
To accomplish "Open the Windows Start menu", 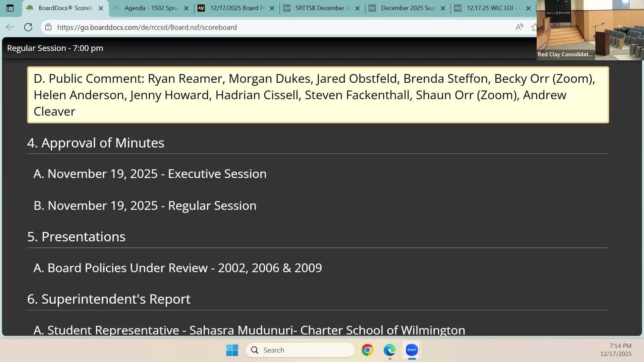I will (232, 350).
